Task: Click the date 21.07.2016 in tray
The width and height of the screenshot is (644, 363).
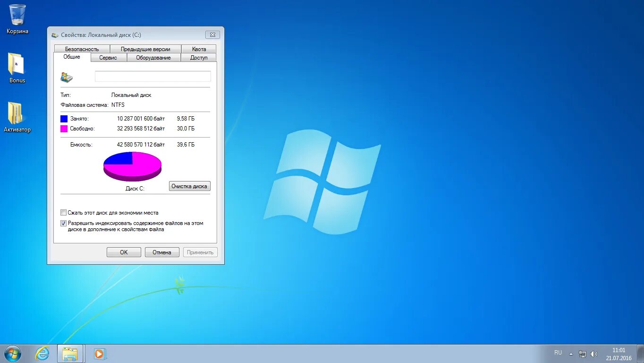Action: (x=619, y=358)
